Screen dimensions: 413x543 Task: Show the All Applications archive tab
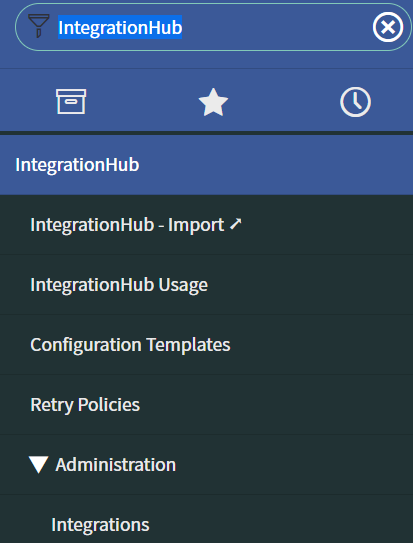pyautogui.click(x=71, y=101)
